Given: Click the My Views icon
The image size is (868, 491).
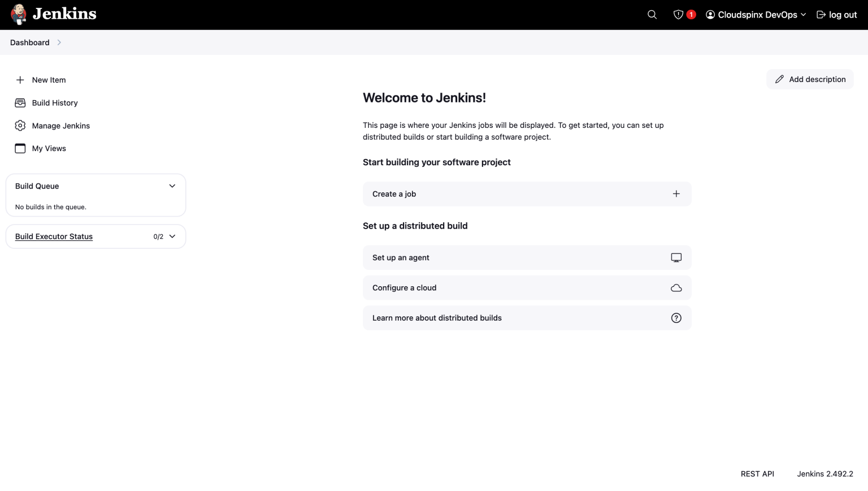Looking at the screenshot, I should (20, 148).
